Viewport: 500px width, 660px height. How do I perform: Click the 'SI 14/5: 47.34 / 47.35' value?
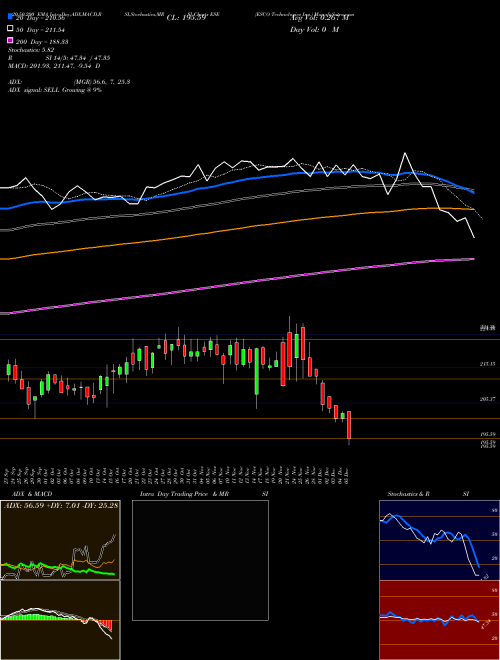point(77,58)
